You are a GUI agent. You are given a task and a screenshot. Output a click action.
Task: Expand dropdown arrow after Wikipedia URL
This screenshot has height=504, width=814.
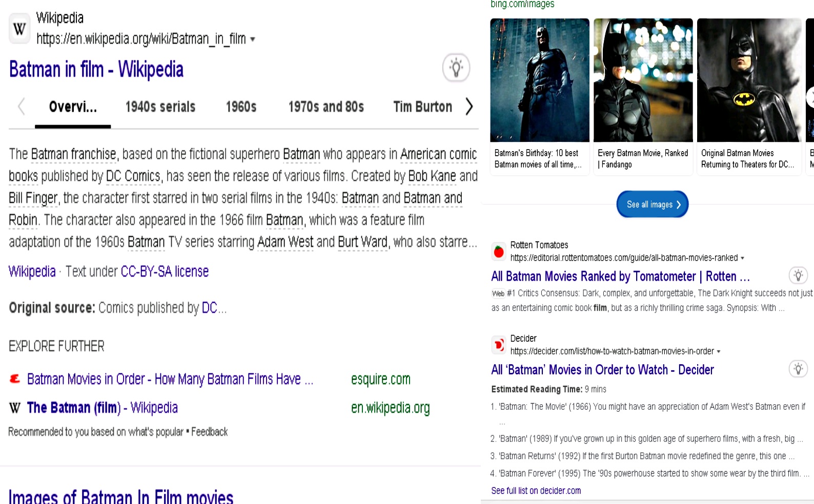(x=252, y=39)
